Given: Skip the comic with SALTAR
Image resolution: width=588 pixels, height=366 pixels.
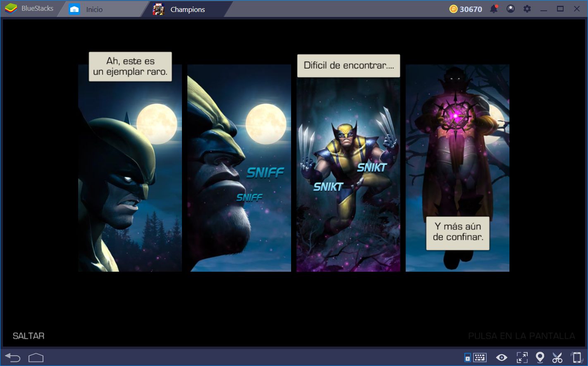Looking at the screenshot, I should coord(29,336).
